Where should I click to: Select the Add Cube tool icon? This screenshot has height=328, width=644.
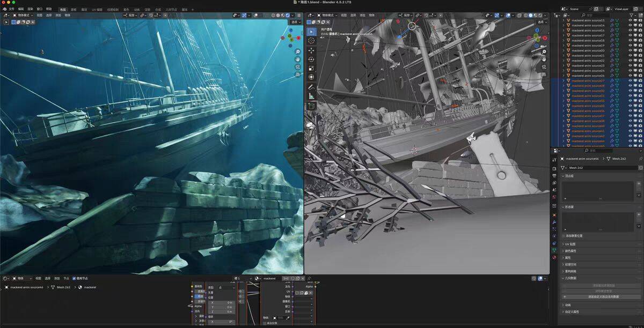point(311,106)
